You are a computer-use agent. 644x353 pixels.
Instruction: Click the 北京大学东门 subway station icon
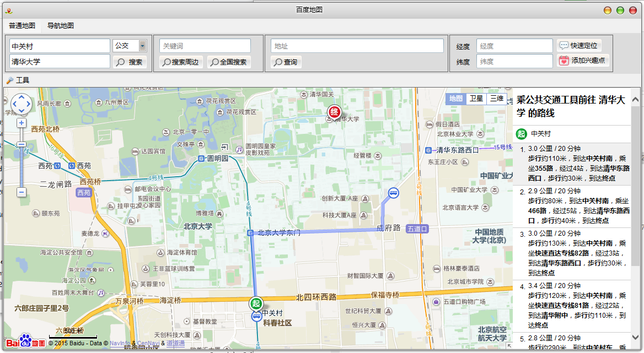[x=250, y=233]
